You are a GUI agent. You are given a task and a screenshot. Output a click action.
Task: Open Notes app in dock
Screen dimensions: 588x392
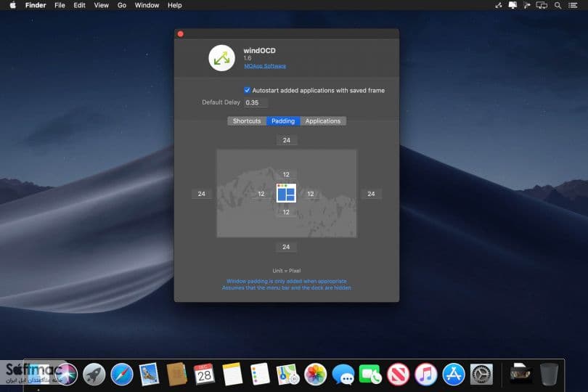pyautogui.click(x=232, y=374)
